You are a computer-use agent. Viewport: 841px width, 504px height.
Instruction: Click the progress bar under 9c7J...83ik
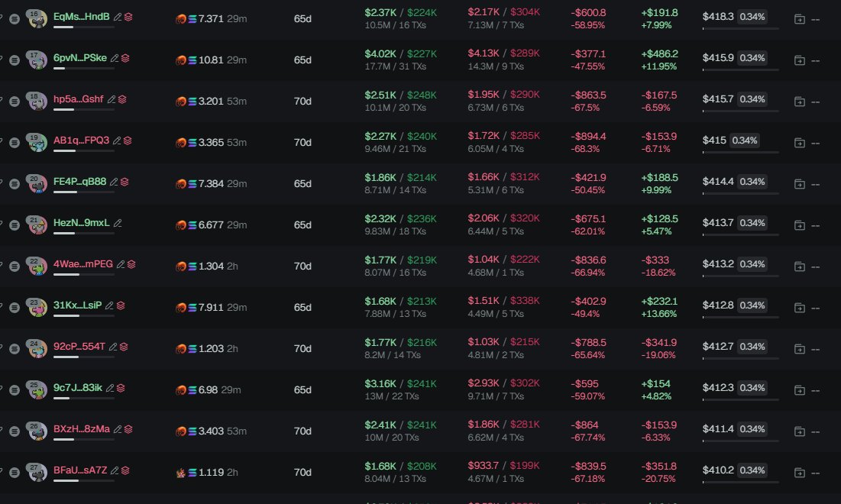tap(84, 398)
